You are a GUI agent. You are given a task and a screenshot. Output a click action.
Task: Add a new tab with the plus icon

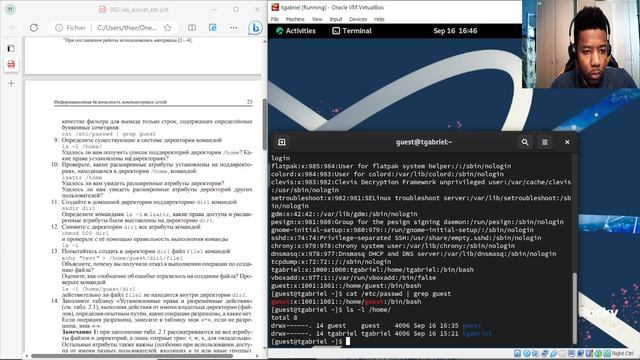[x=11, y=83]
